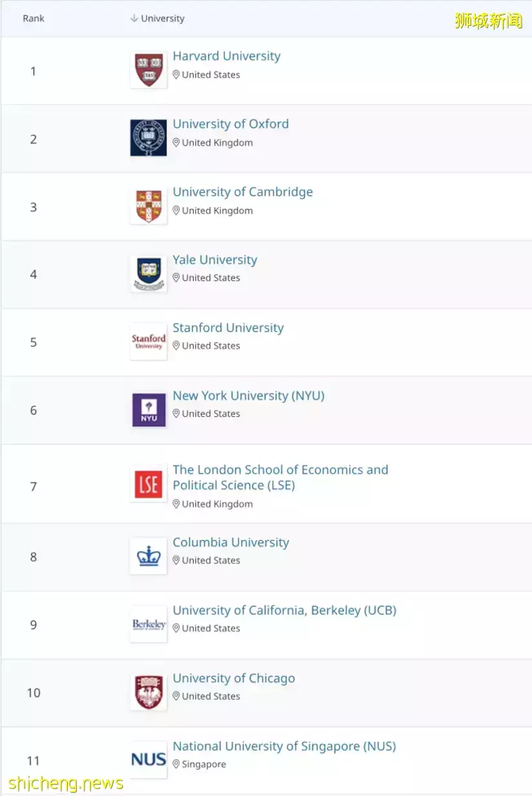Viewport: 532px width, 796px height.
Task: Click the purple NYU logo
Action: click(148, 410)
